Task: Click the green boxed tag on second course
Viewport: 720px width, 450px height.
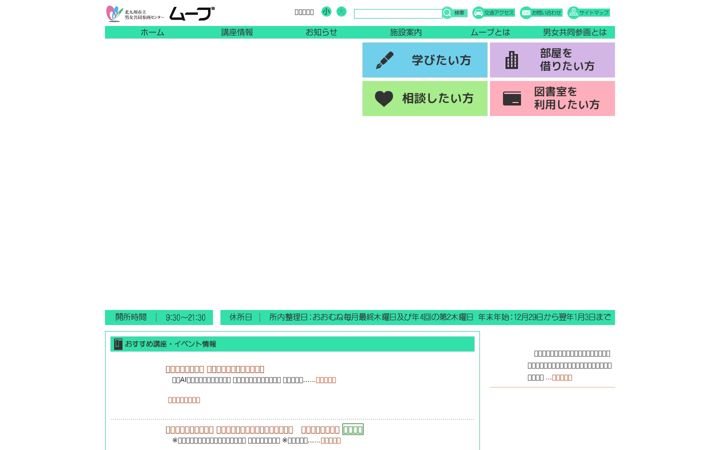Action: [x=353, y=430]
